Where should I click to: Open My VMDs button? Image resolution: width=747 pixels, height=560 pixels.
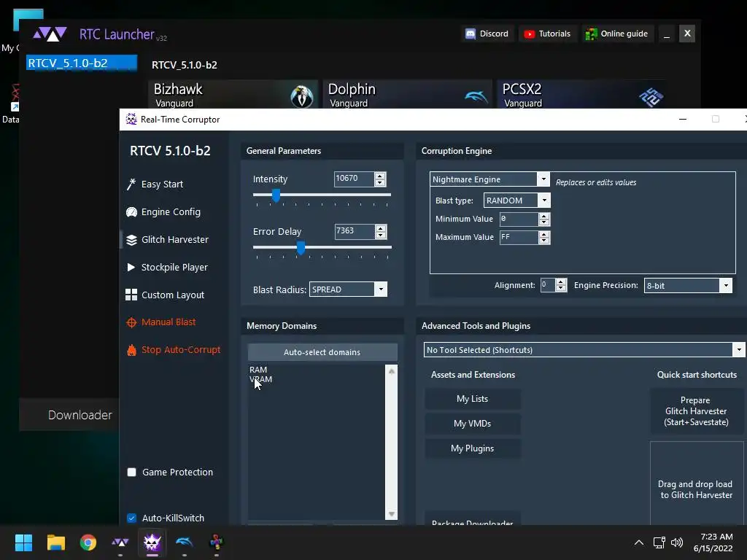pos(473,424)
